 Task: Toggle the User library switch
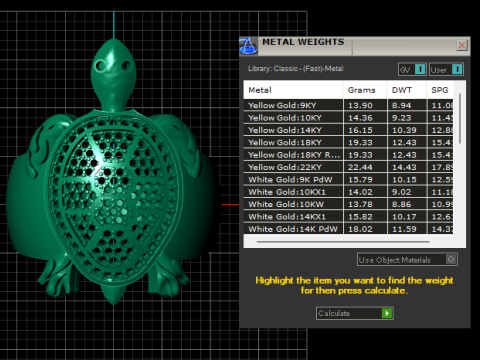coord(446,69)
